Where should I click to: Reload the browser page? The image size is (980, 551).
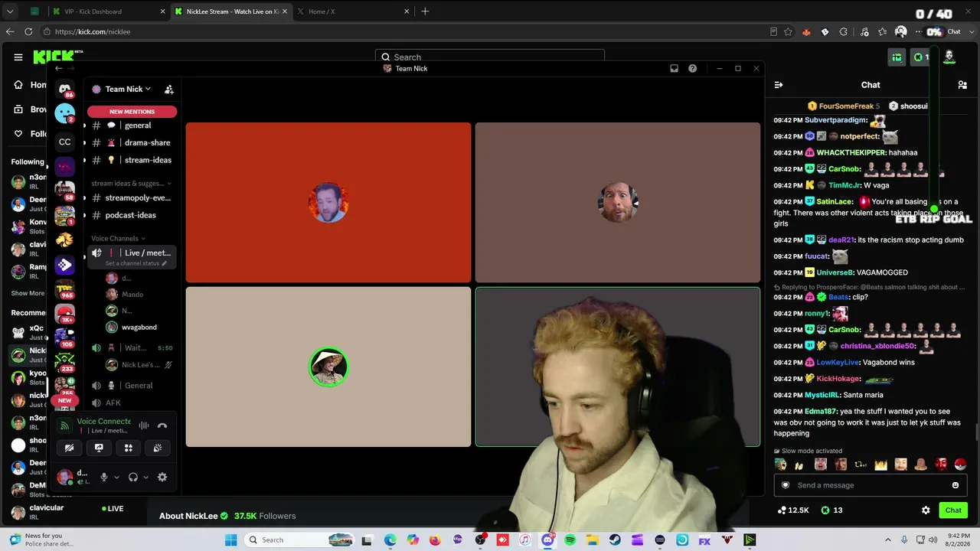pos(28,31)
